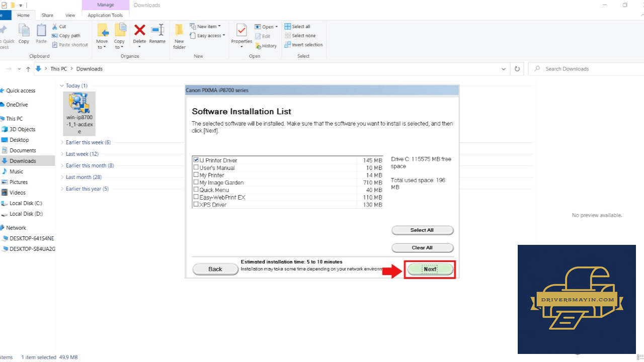This screenshot has width=644, height=362.
Task: Go up one folder level with the arrow
Action: [x=28, y=69]
